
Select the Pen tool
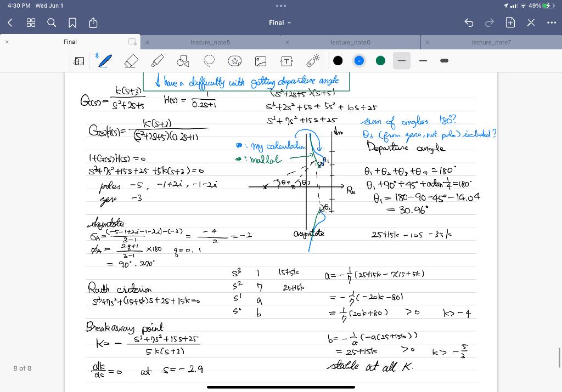tap(105, 61)
